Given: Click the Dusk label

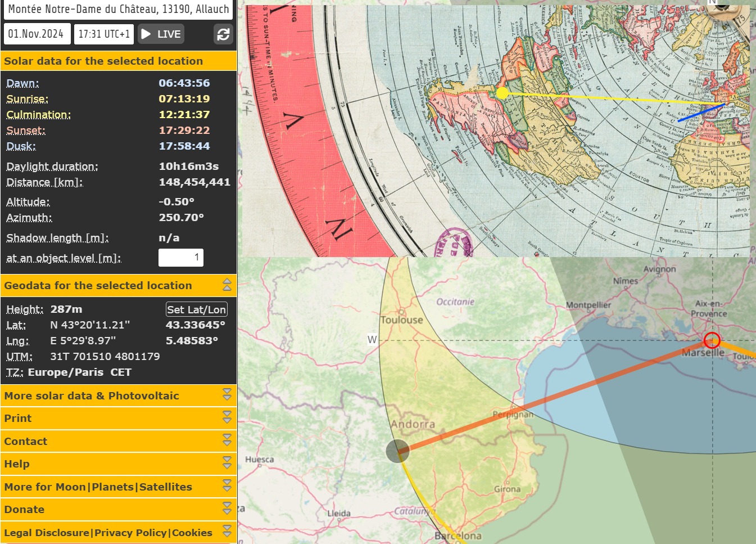Looking at the screenshot, I should (21, 146).
